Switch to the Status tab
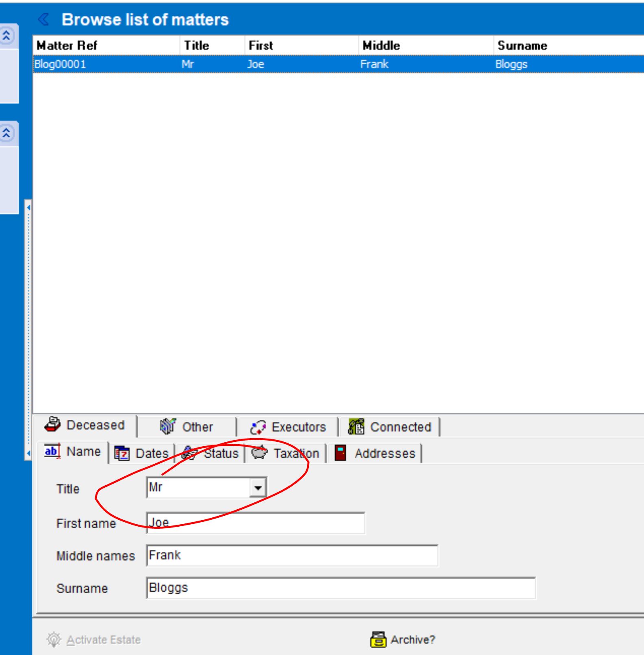The width and height of the screenshot is (644, 655). coord(221,453)
